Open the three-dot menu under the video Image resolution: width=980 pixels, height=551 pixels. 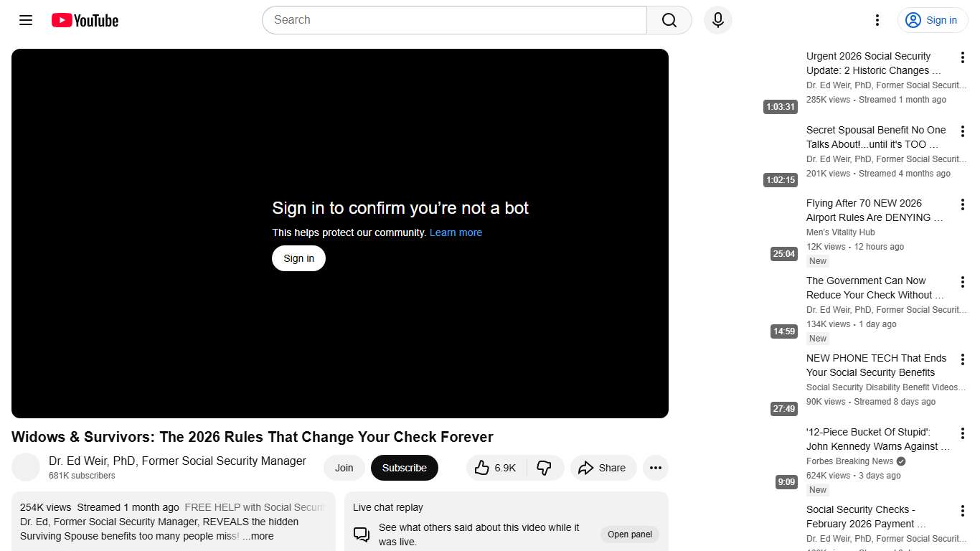tap(655, 467)
